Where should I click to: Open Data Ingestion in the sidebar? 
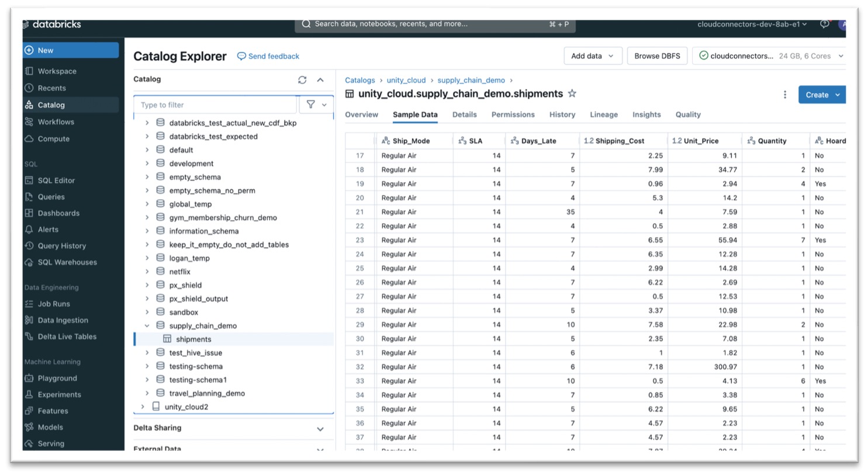pos(63,320)
